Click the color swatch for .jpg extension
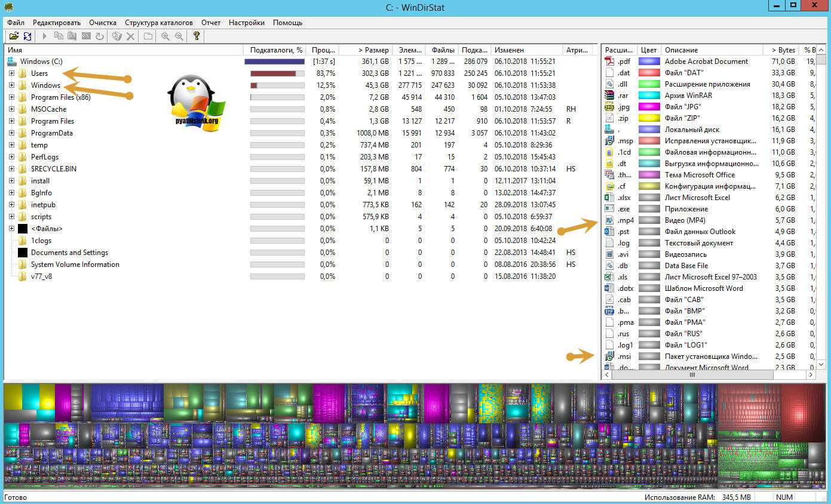This screenshot has height=504, width=831. 648,107
